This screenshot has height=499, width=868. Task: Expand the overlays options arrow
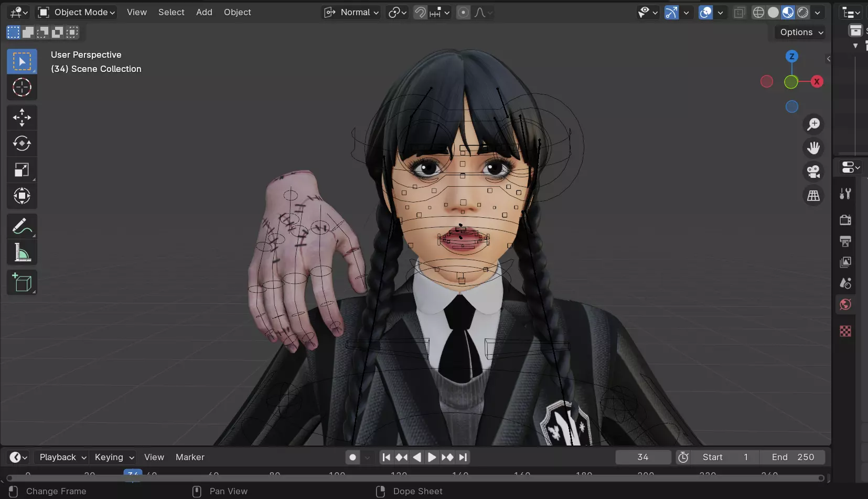point(721,12)
